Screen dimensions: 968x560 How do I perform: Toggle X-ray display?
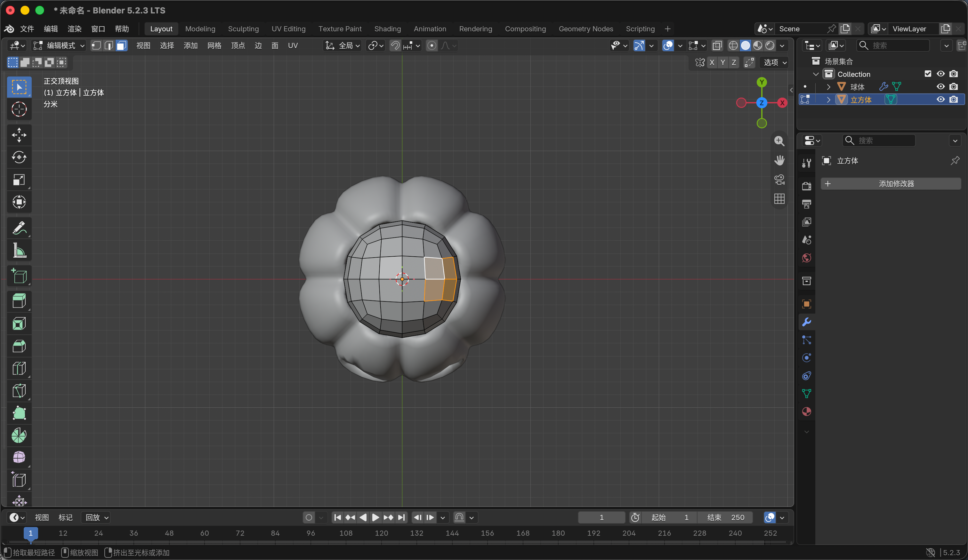[717, 46]
